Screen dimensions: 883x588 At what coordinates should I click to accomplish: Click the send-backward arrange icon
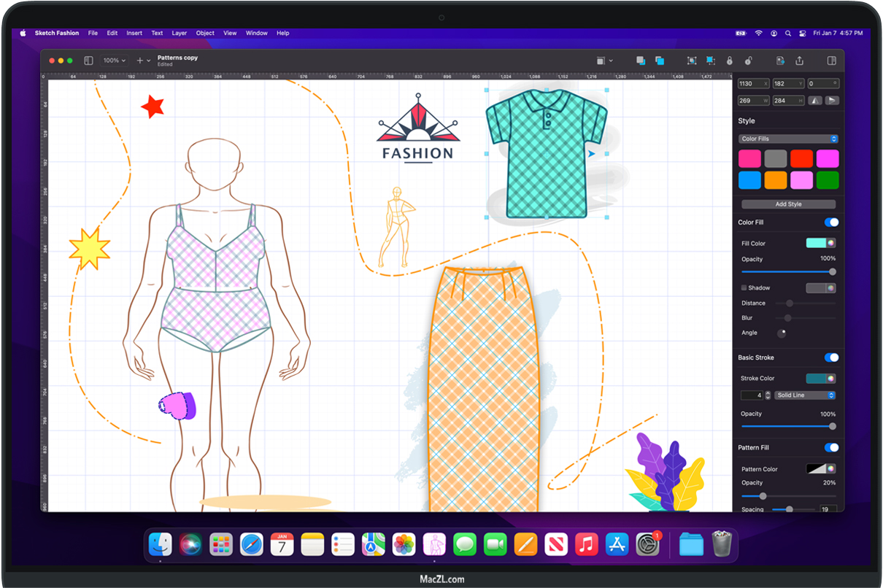tap(641, 61)
